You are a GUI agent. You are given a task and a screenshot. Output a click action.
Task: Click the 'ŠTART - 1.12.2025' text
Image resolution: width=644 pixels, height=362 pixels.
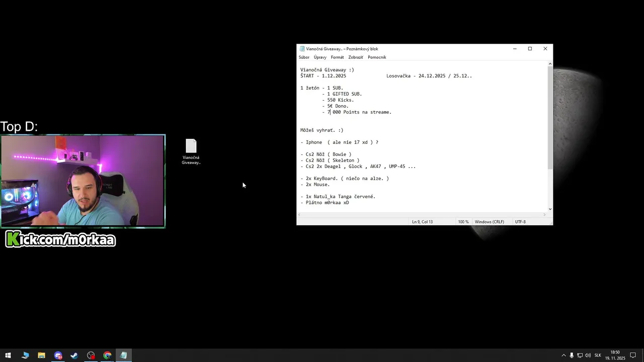tap(323, 76)
